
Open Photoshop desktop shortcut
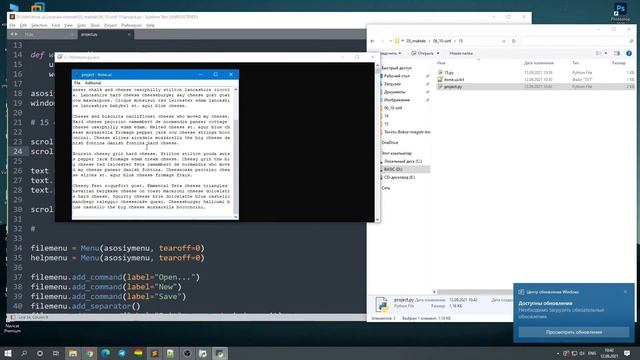620,12
